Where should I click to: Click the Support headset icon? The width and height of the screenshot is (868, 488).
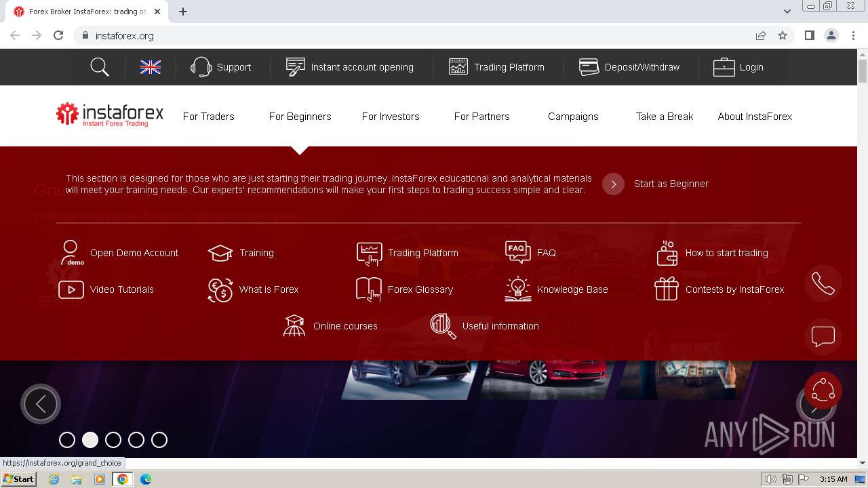coord(201,67)
